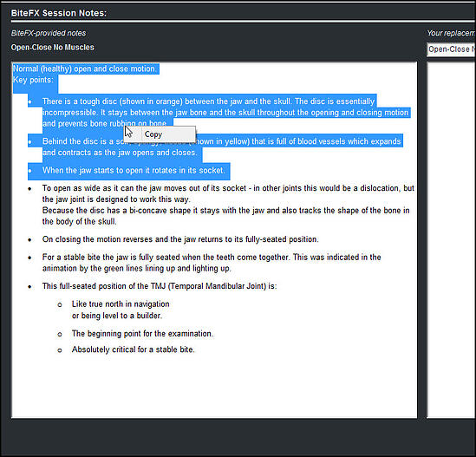Click the 'Your replacement' column label
Image resolution: width=476 pixels, height=457 pixels.
[x=452, y=33]
